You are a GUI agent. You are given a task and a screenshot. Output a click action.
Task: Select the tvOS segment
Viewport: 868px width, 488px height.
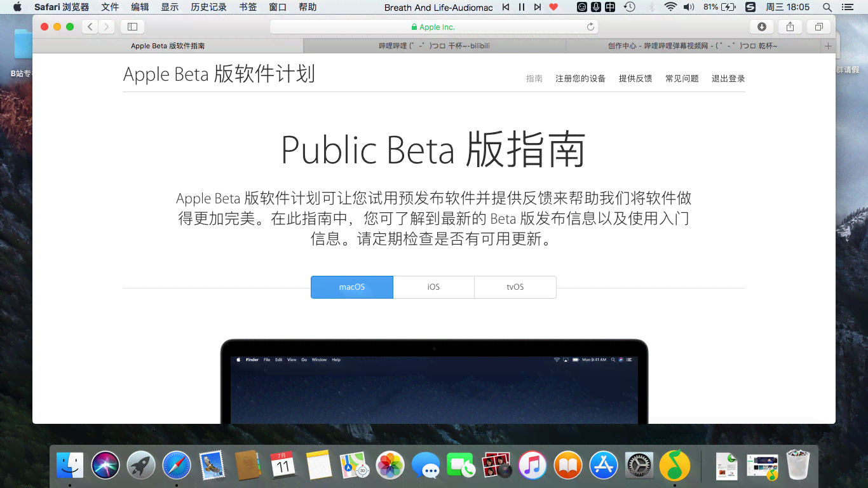515,287
